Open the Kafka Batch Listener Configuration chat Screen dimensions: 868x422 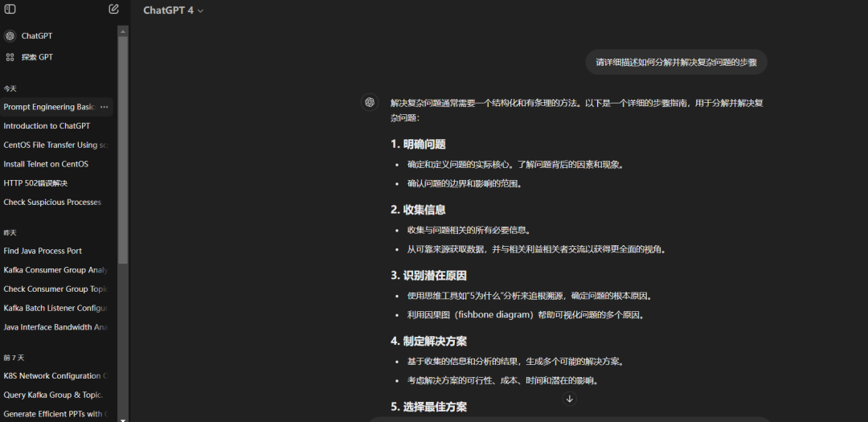point(55,308)
